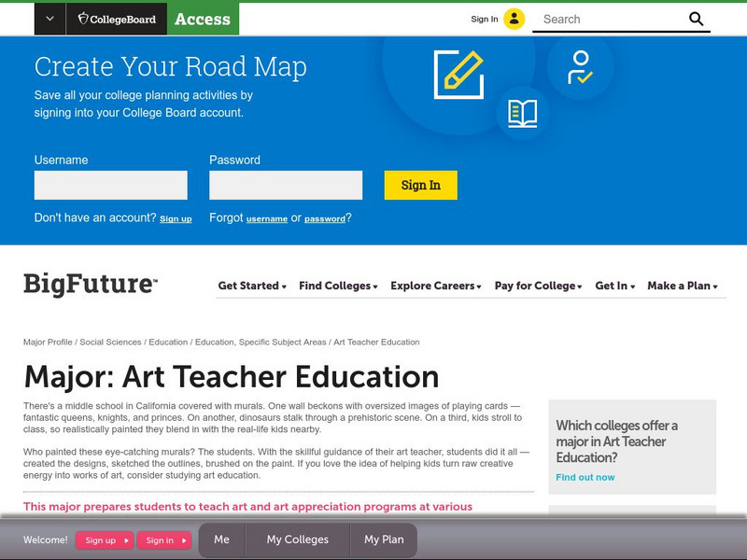Select the My Plan tab

pos(384,539)
